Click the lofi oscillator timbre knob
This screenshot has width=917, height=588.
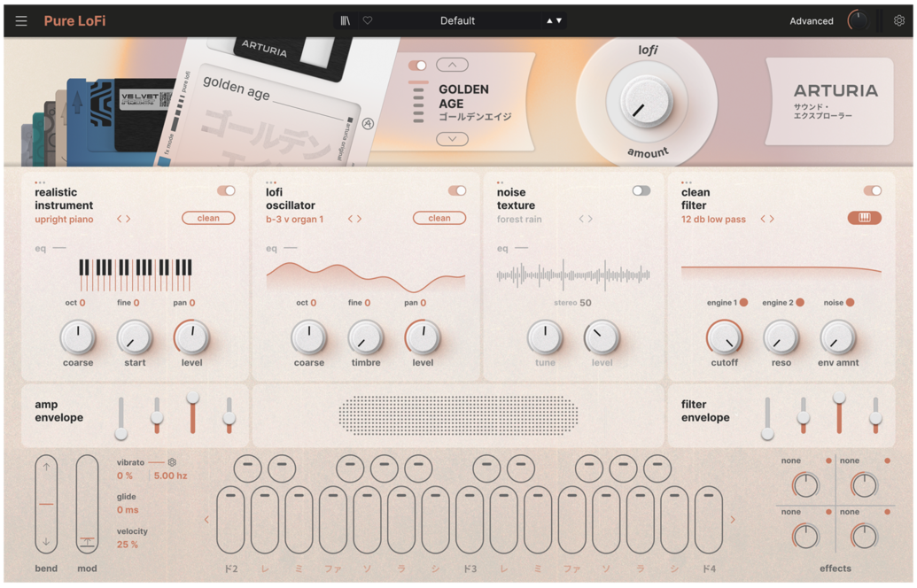[366, 338]
